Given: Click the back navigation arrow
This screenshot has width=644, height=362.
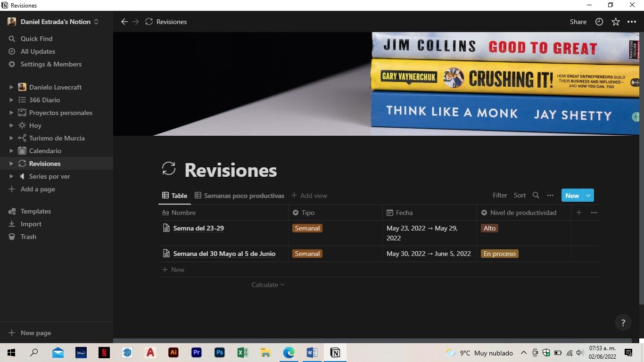Looking at the screenshot, I should 124,22.
